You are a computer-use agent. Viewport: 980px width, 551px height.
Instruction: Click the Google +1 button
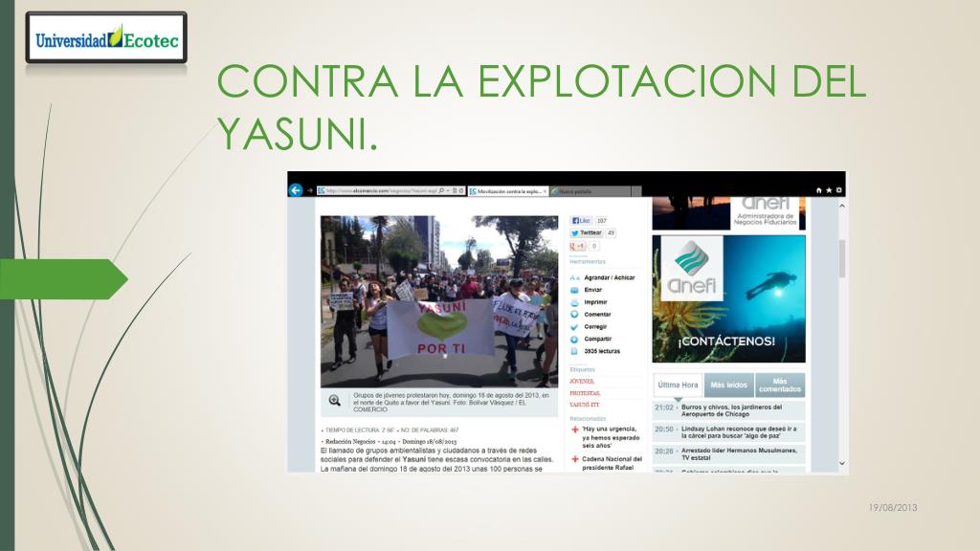click(x=577, y=246)
